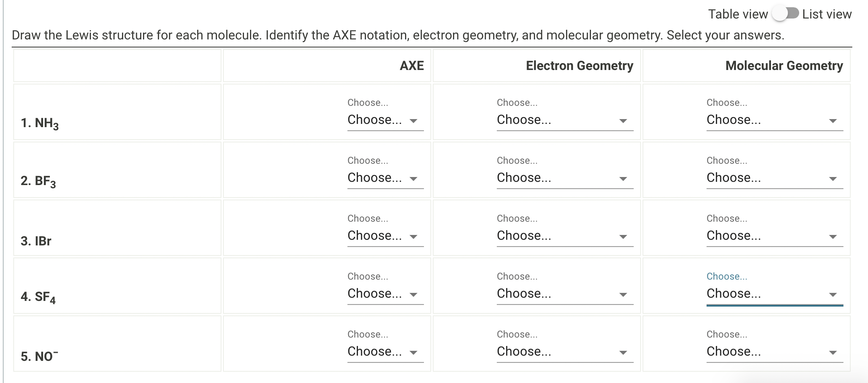Click the Electron Geometry column header
Screen dimensions: 868x383
[579, 66]
